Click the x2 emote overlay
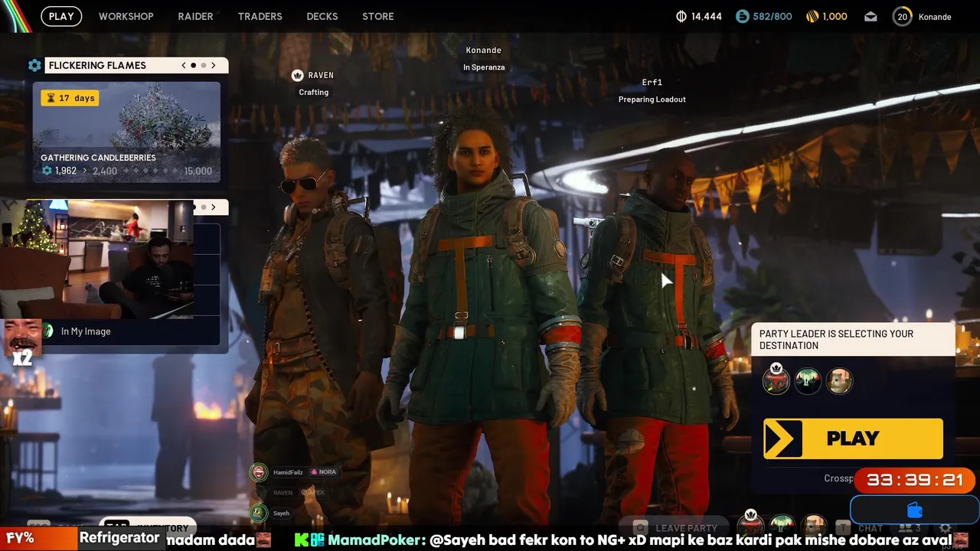The width and height of the screenshot is (980, 551). pyautogui.click(x=21, y=342)
